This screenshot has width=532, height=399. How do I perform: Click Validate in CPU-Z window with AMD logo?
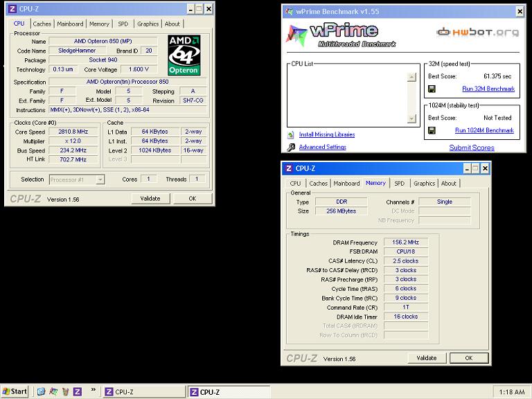pos(150,199)
